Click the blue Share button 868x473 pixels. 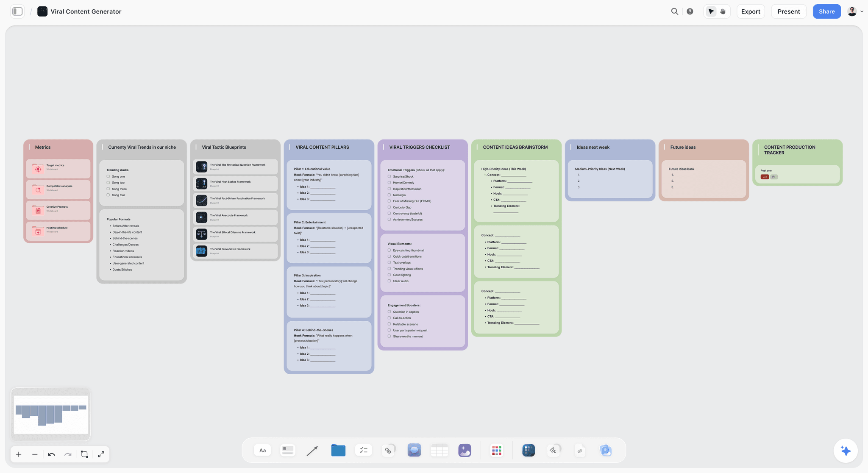tap(826, 11)
